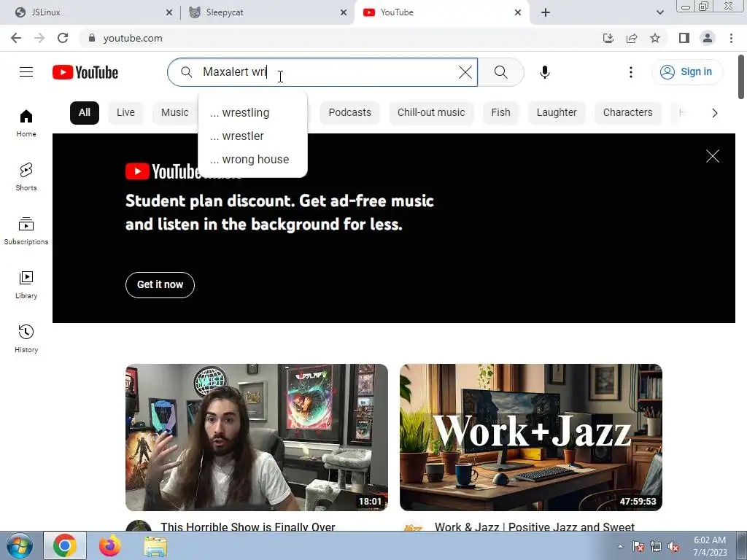Open YouTube settings three-dot menu
The height and width of the screenshot is (560, 747).
pos(631,72)
